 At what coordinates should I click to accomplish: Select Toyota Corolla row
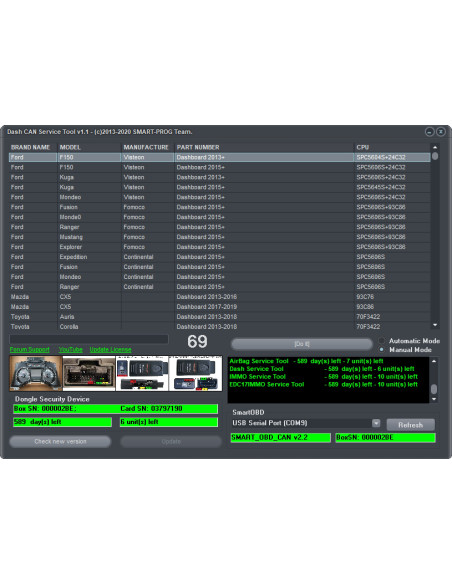(x=219, y=327)
